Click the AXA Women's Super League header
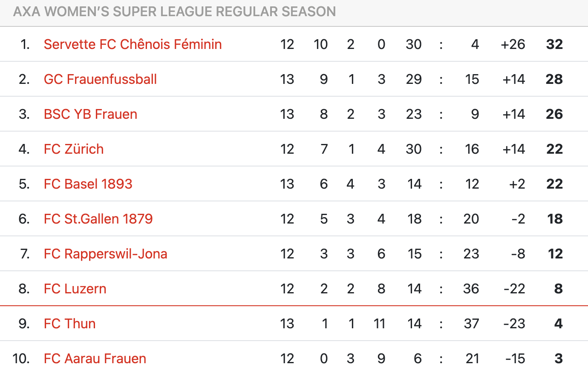588x373 pixels. (x=174, y=11)
